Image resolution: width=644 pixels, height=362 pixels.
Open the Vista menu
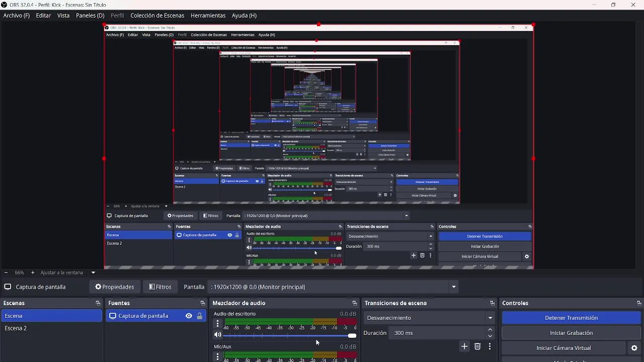pos(63,16)
